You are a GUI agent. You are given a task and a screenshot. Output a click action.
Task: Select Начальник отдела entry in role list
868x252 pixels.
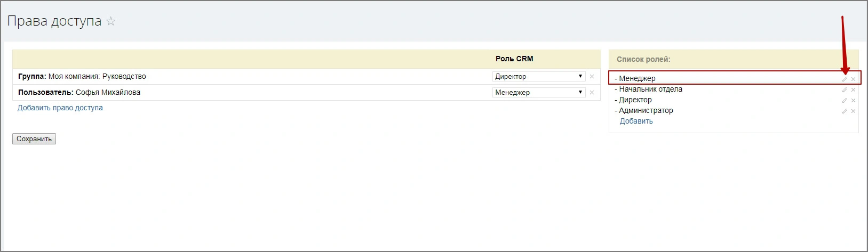[650, 89]
